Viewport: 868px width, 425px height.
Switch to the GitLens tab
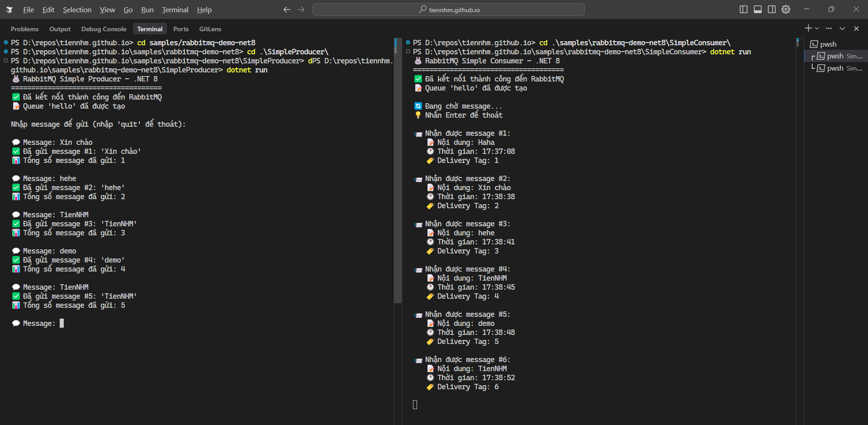210,29
